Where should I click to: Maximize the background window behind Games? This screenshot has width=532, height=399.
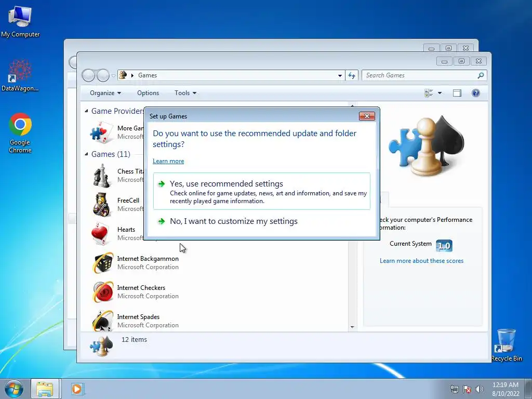[x=448, y=48]
